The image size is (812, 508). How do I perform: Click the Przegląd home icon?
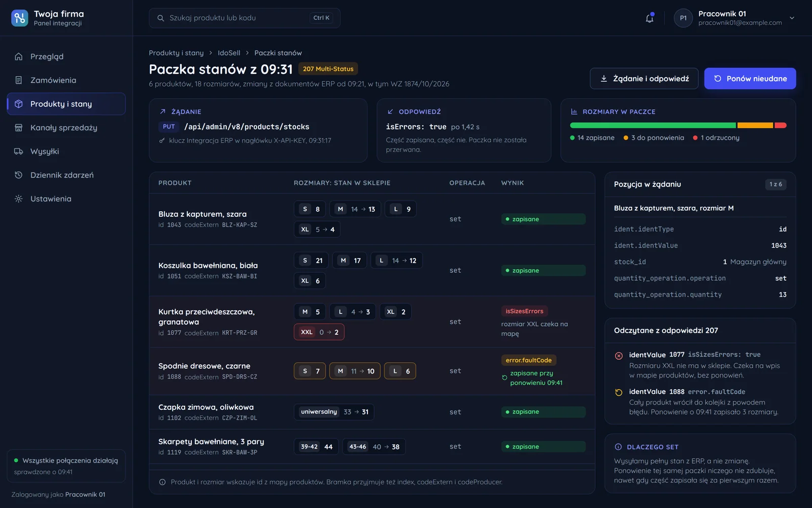[x=19, y=56]
